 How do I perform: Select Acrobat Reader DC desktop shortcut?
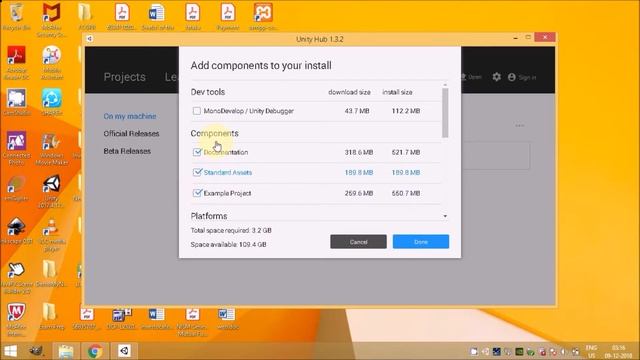point(16,62)
